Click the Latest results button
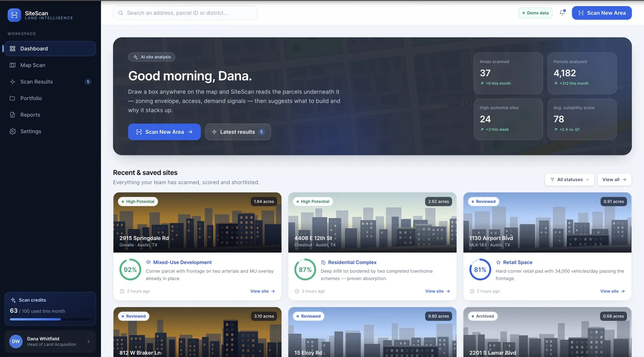This screenshot has width=644, height=357. pyautogui.click(x=238, y=132)
